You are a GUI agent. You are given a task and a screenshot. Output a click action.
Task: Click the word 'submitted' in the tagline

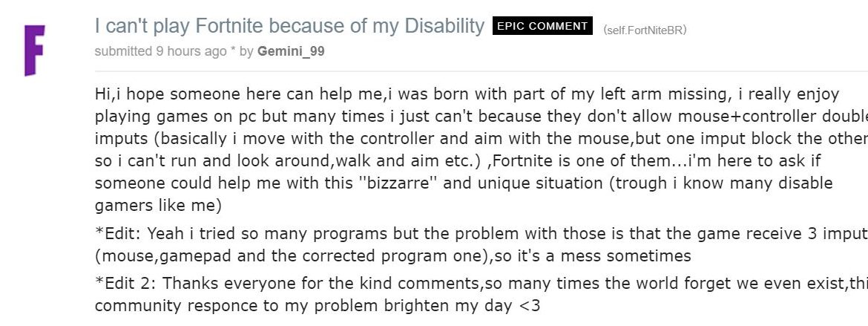point(123,51)
